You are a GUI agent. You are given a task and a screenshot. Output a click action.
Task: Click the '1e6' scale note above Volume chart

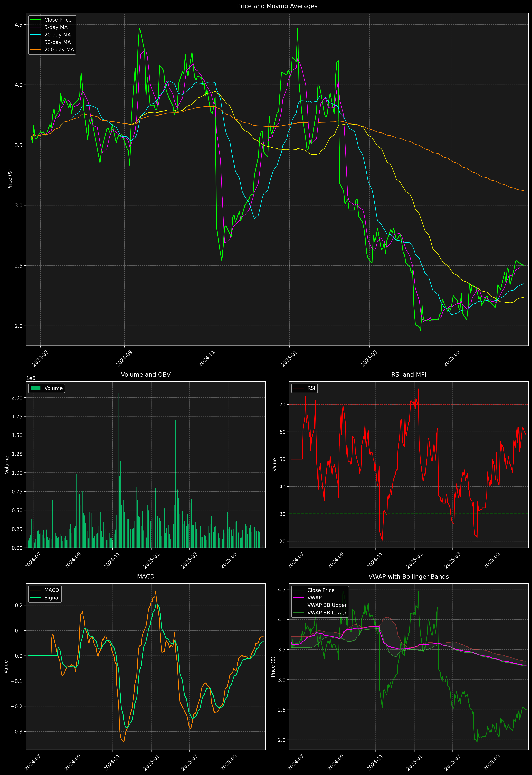[x=31, y=378]
